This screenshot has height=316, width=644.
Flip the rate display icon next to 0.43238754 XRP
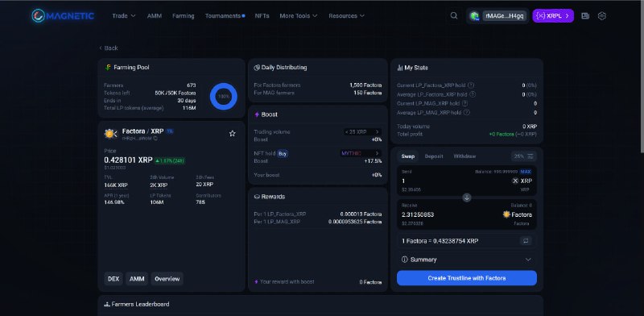tap(526, 241)
